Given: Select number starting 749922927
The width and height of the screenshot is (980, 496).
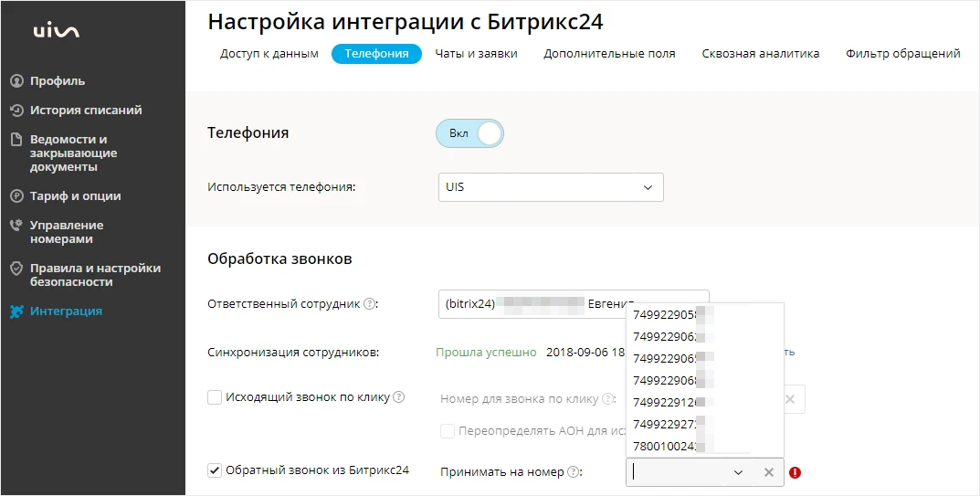Looking at the screenshot, I should [x=704, y=424].
